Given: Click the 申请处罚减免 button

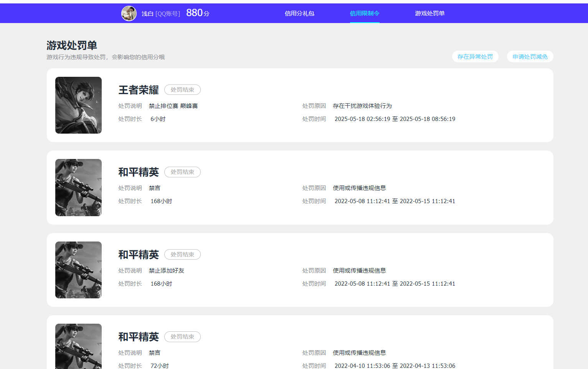Looking at the screenshot, I should 530,56.
